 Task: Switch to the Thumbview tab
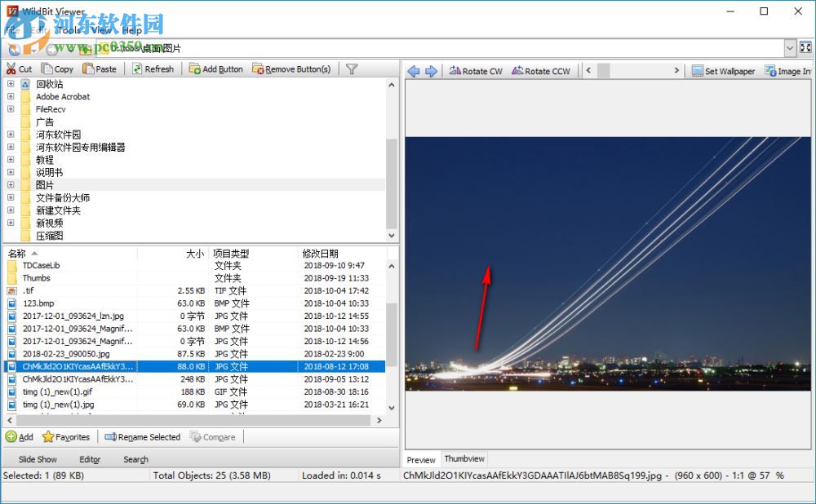tap(464, 459)
